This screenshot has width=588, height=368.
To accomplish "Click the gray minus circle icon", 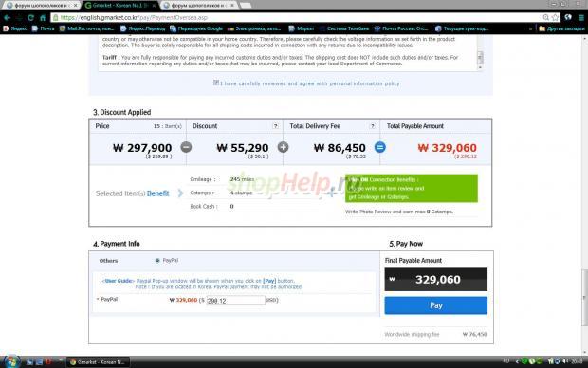I will (x=186, y=147).
